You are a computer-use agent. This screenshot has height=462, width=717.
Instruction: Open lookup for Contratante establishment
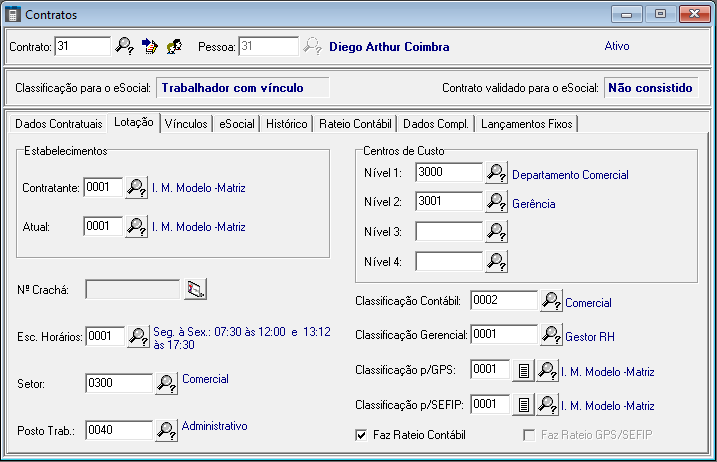point(137,188)
